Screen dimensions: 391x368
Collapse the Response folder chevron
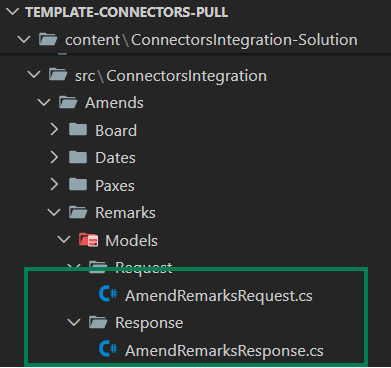[x=74, y=322]
